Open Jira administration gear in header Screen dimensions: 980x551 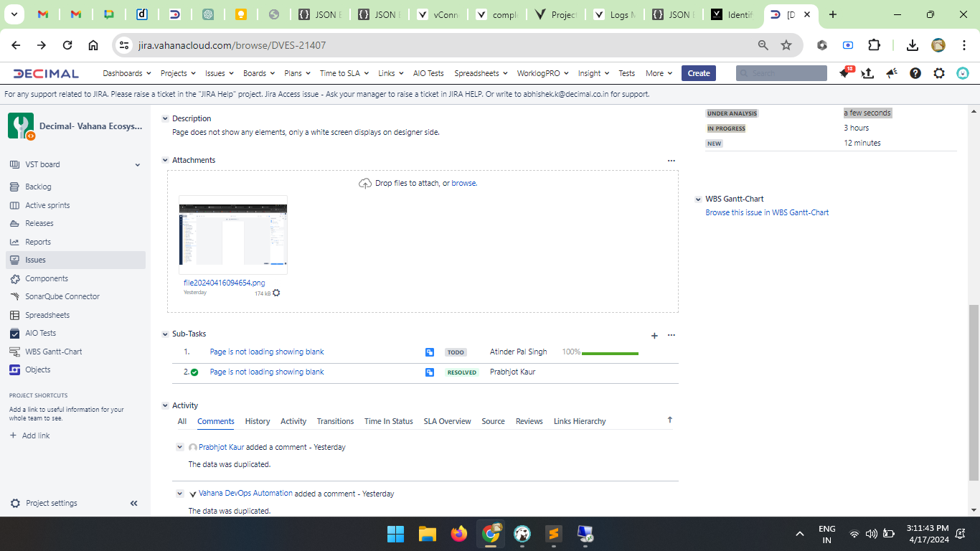click(x=939, y=73)
